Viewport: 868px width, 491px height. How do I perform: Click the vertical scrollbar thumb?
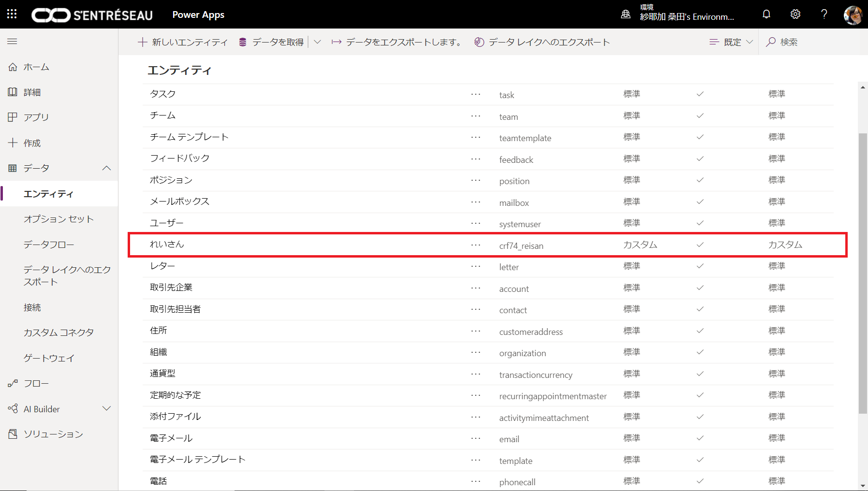[x=863, y=273]
